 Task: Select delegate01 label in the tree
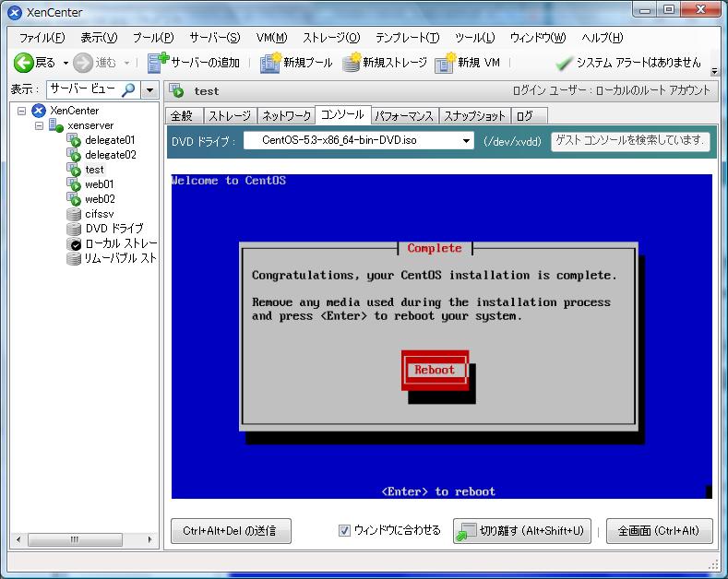pos(110,140)
